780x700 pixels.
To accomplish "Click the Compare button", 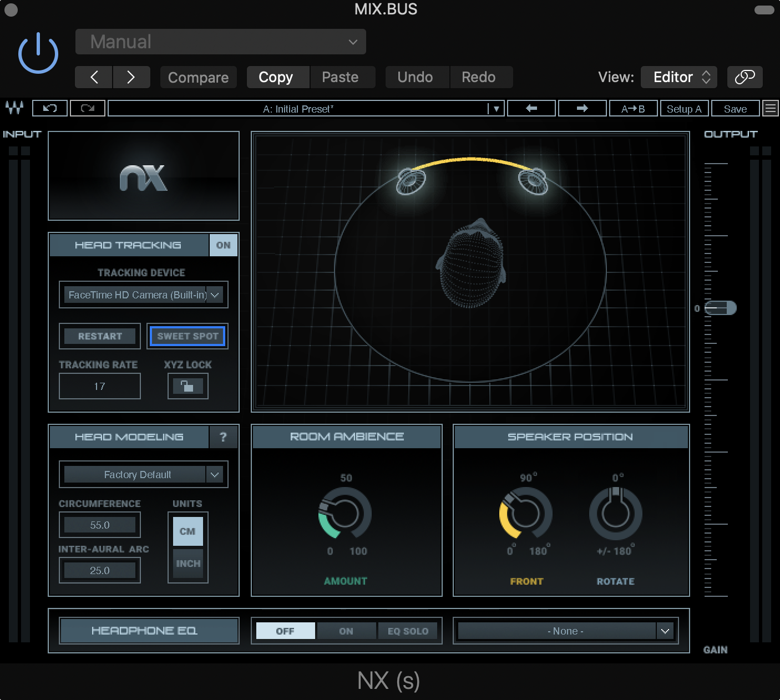I will tap(198, 77).
